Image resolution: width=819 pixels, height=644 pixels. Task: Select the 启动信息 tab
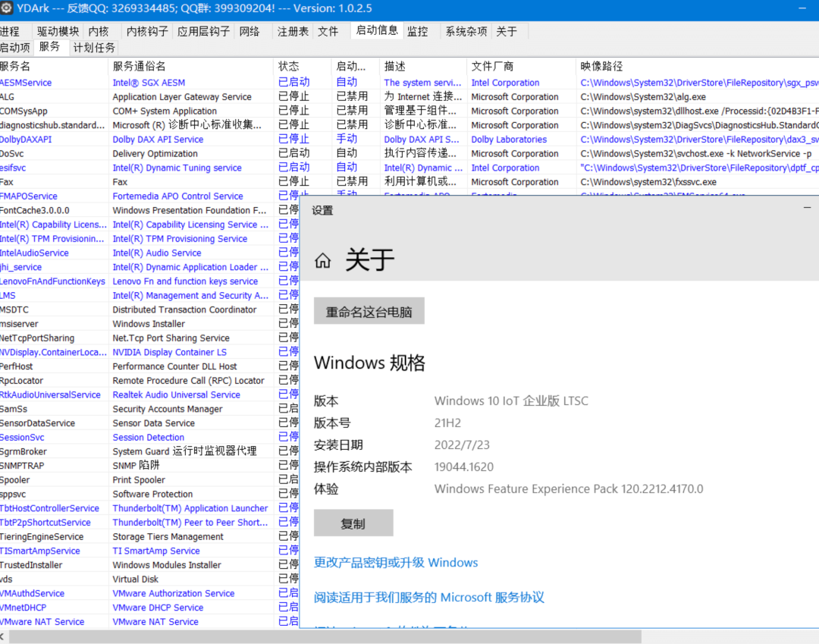(x=377, y=30)
